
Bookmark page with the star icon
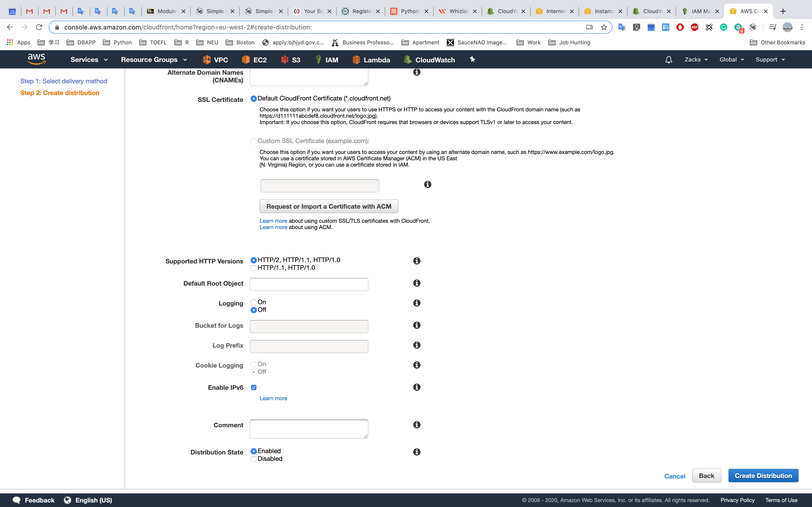click(604, 27)
